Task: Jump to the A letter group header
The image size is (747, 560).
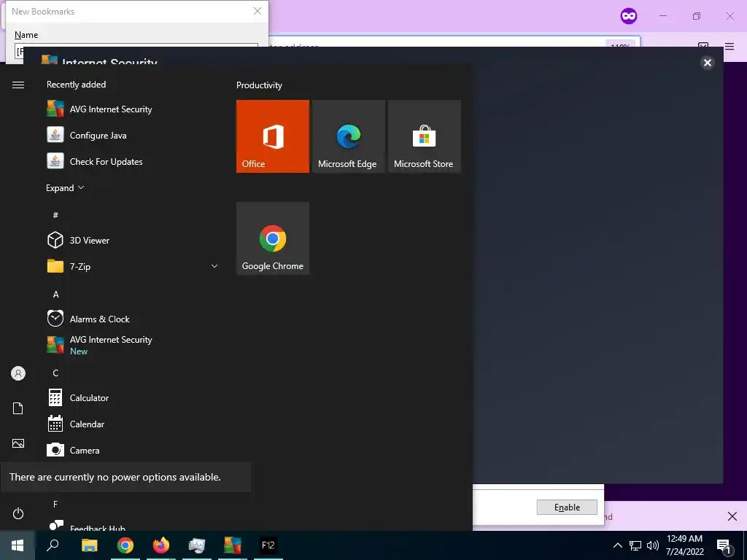Action: pos(55,294)
